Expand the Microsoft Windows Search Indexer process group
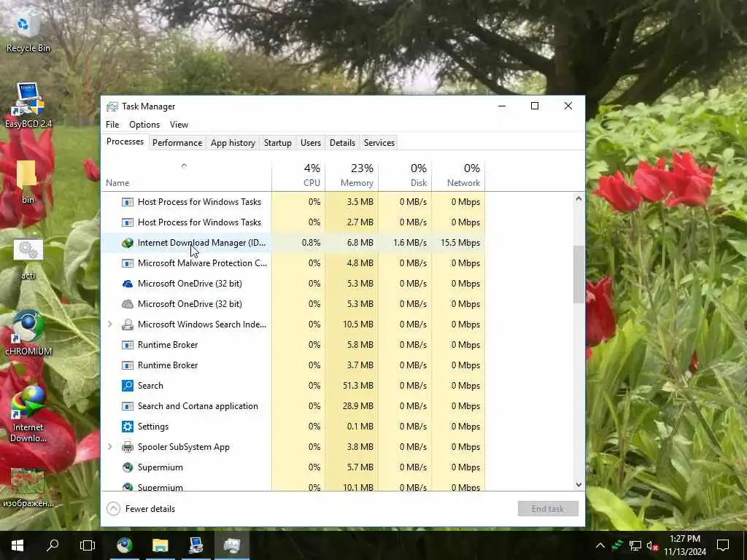This screenshot has height=560, width=747. pyautogui.click(x=110, y=324)
